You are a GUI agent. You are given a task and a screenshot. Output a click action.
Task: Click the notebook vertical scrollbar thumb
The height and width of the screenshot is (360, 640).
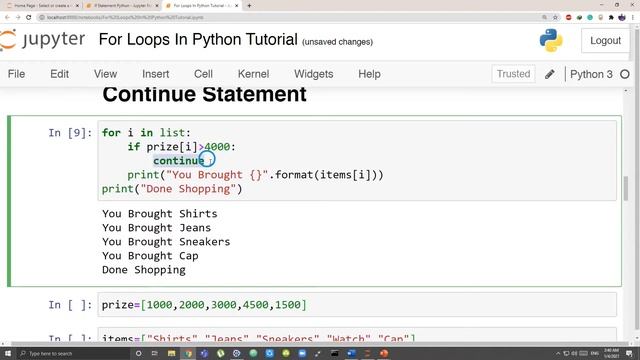[x=626, y=188]
